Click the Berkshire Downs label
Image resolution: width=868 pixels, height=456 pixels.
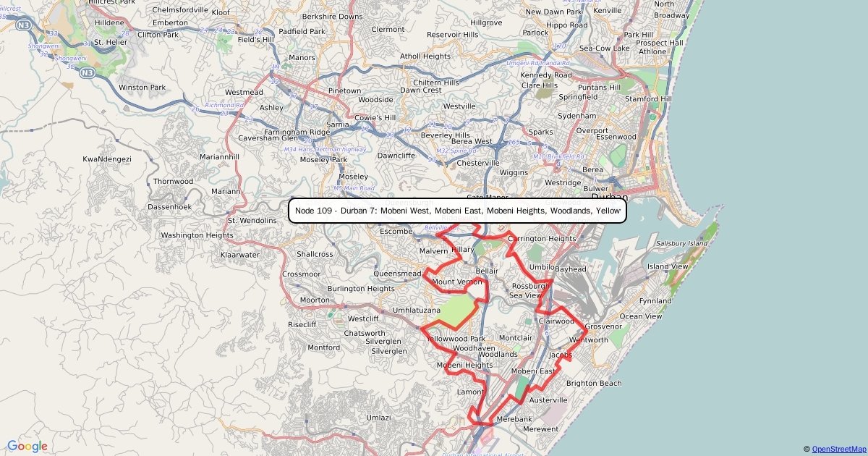tap(332, 17)
